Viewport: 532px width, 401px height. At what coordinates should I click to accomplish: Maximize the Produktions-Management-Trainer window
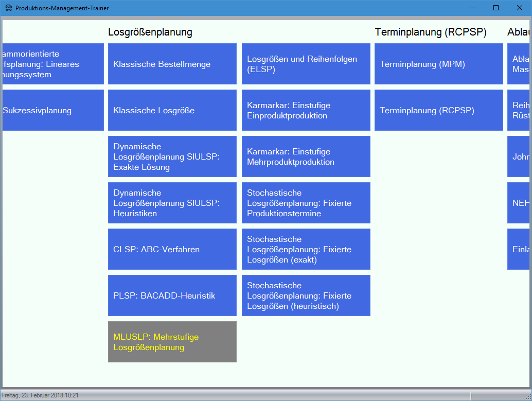(496, 8)
